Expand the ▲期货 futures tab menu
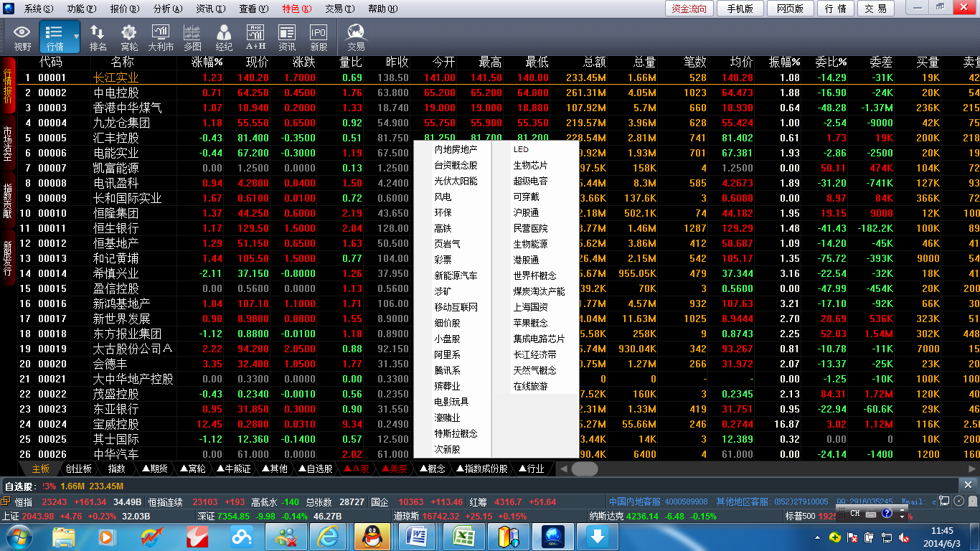Viewport: 980px width, 551px height. [154, 468]
